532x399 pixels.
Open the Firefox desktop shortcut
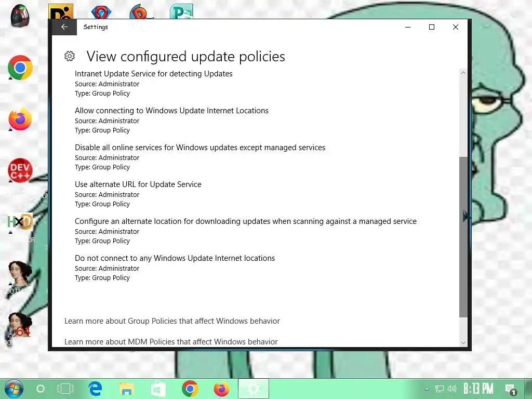click(20, 119)
